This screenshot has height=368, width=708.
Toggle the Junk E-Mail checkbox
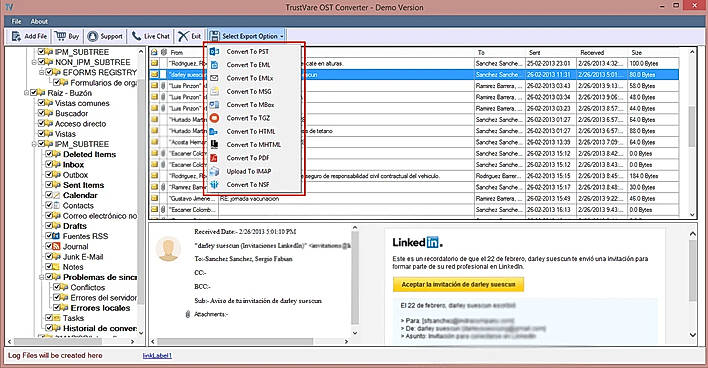coord(49,256)
